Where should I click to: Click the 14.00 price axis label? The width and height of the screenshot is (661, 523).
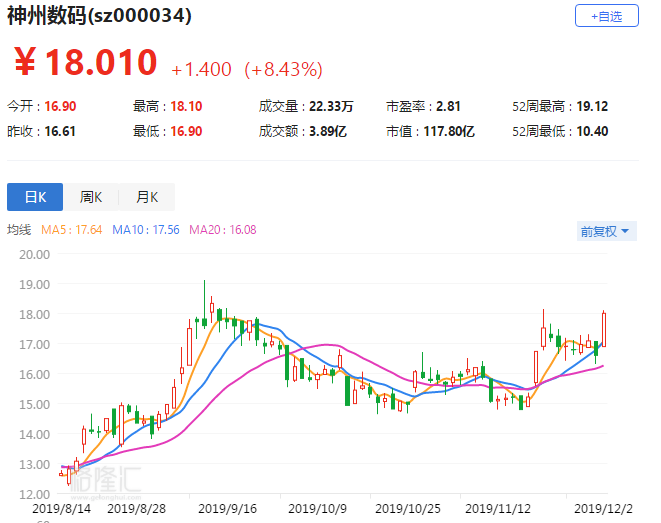coord(35,434)
